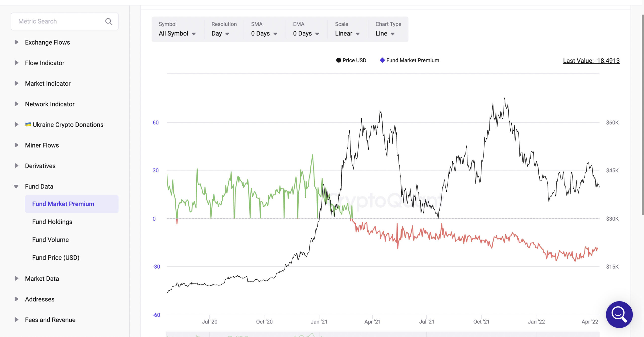Screen dimensions: 644x337
Task: Select the Fund Price (USD) metric
Action: [x=56, y=258]
